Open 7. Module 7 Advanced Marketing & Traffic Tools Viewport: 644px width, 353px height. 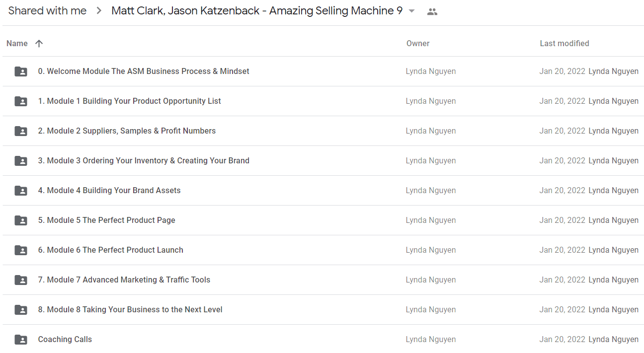[x=124, y=280]
